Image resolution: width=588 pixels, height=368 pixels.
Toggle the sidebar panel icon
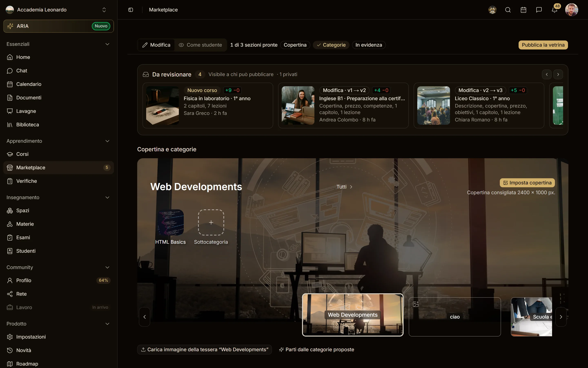[130, 10]
